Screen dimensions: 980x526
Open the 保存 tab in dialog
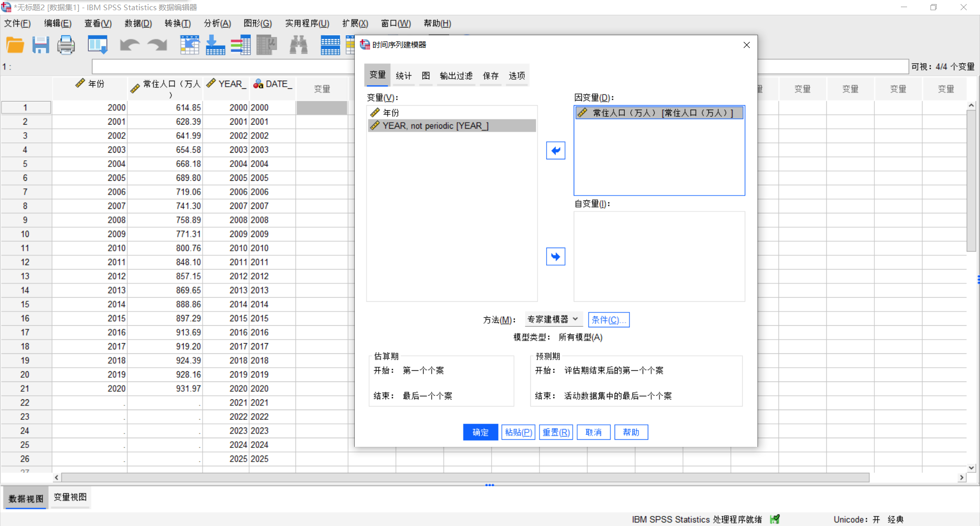(491, 76)
